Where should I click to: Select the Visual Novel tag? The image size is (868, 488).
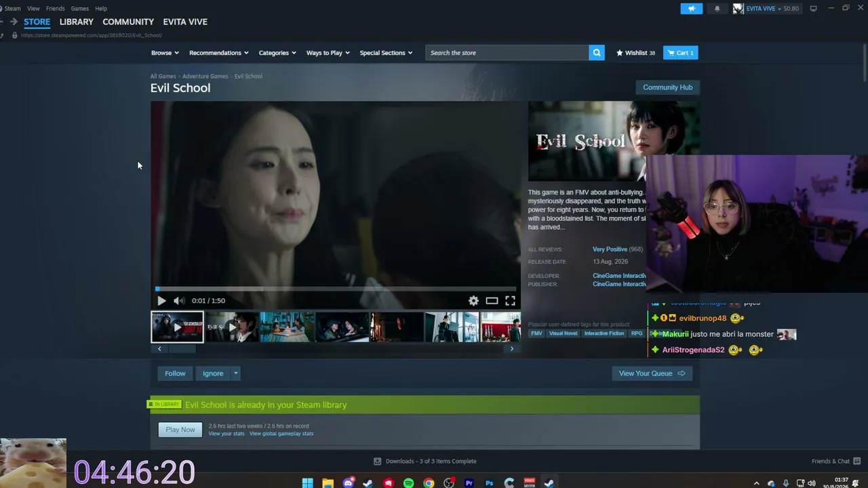pyautogui.click(x=563, y=333)
